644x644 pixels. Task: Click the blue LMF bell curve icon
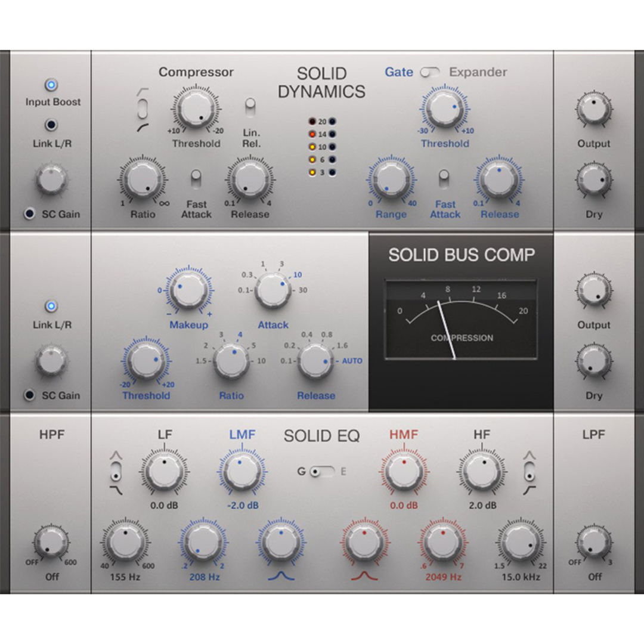point(281,575)
